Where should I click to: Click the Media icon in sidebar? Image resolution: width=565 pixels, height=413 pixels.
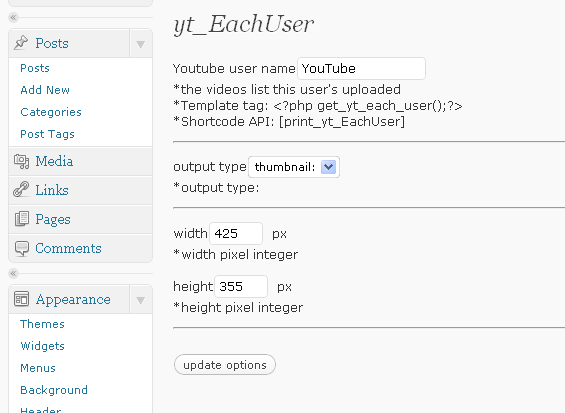point(21,161)
